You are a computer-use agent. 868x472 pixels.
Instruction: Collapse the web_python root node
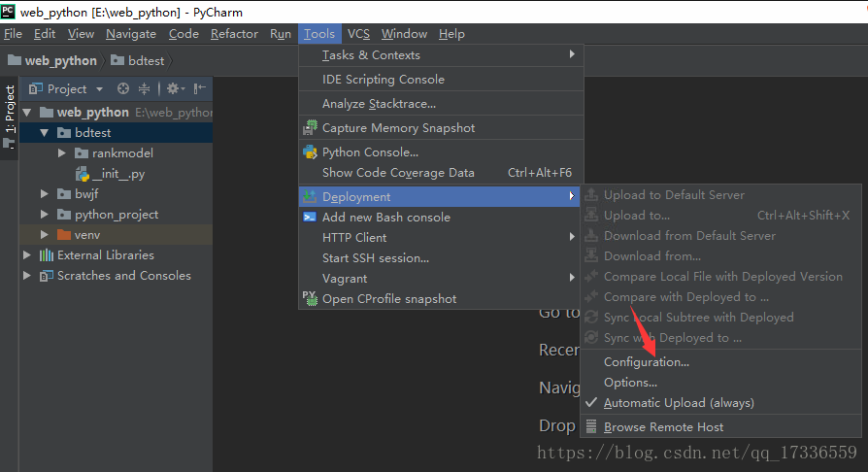click(x=26, y=113)
